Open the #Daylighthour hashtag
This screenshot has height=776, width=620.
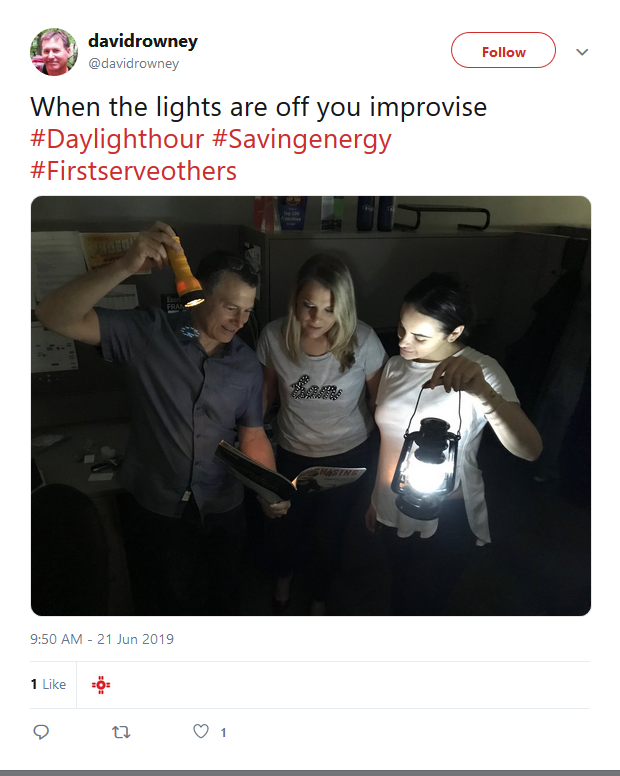(117, 139)
